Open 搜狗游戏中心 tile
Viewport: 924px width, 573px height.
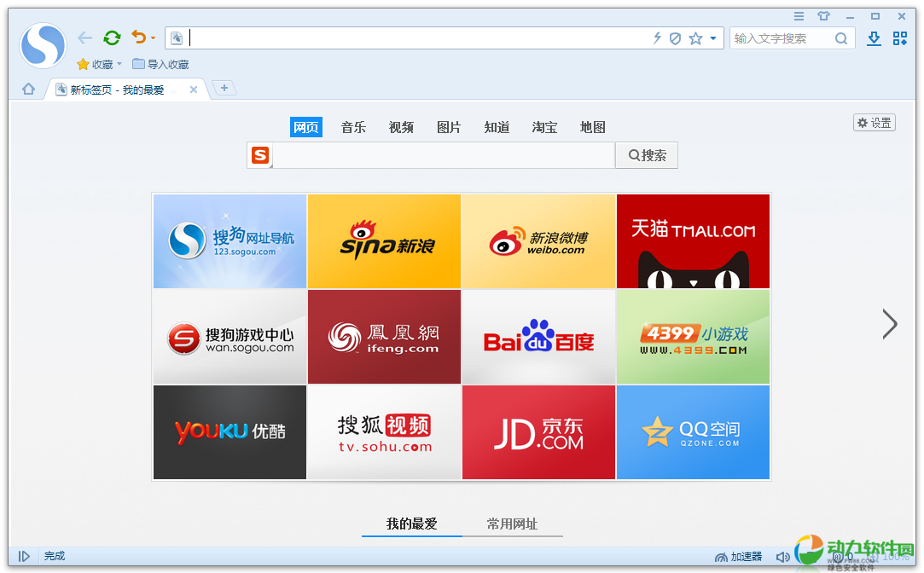[230, 337]
